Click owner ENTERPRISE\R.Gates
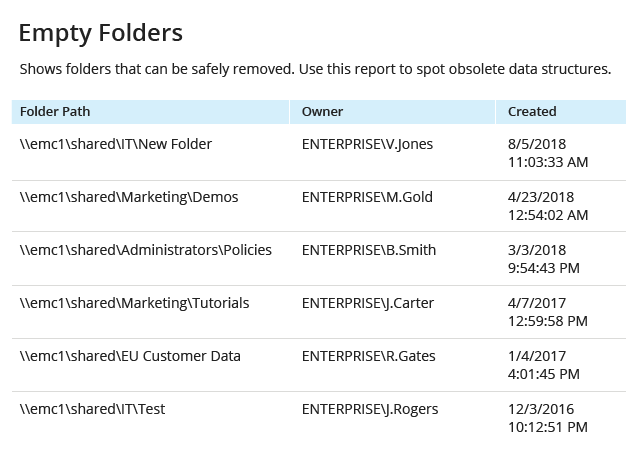Screen dimensions: 640x450 pyautogui.click(x=369, y=356)
